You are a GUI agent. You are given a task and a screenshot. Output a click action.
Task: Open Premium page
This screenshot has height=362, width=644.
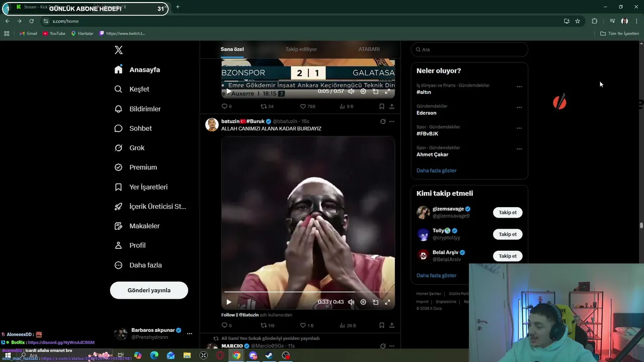tap(136, 167)
